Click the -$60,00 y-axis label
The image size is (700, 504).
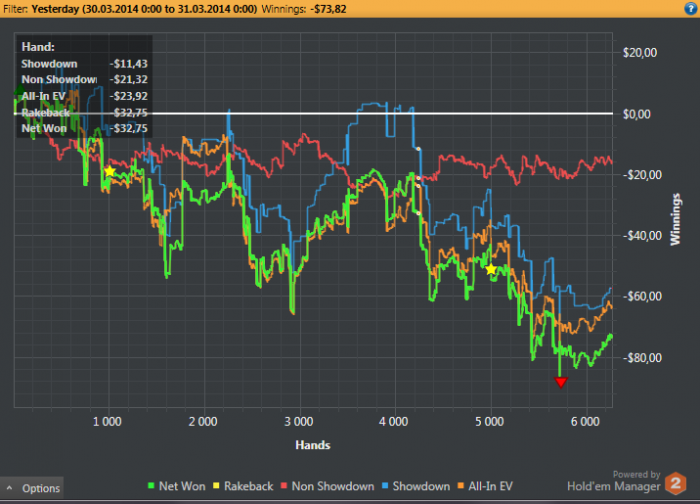(642, 296)
